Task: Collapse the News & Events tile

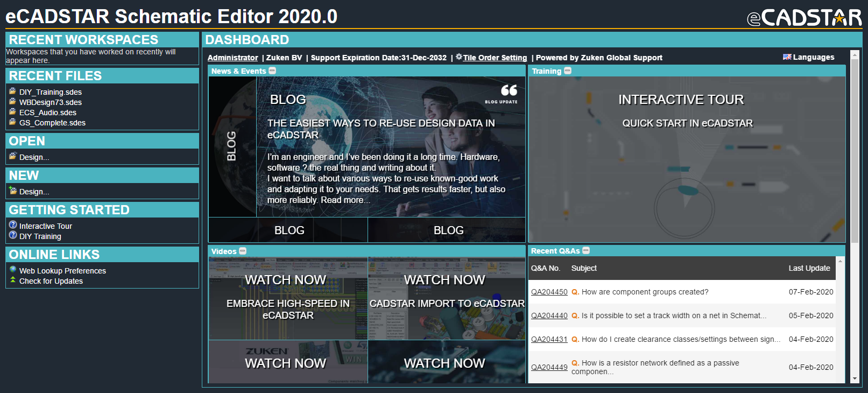Action: tap(272, 71)
